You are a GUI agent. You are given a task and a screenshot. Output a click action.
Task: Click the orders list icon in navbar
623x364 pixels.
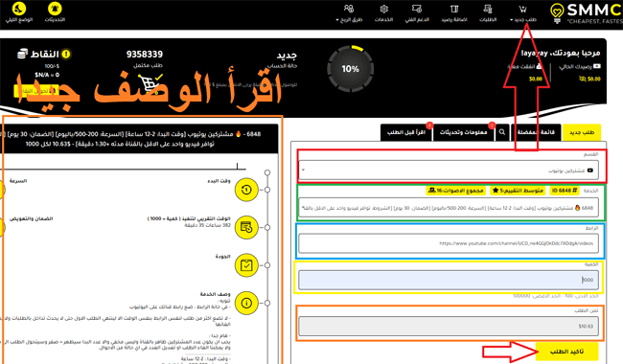[488, 9]
